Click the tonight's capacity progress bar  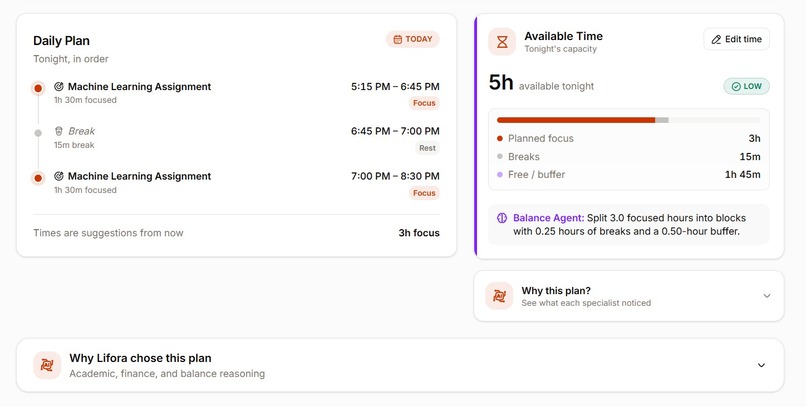click(x=629, y=120)
